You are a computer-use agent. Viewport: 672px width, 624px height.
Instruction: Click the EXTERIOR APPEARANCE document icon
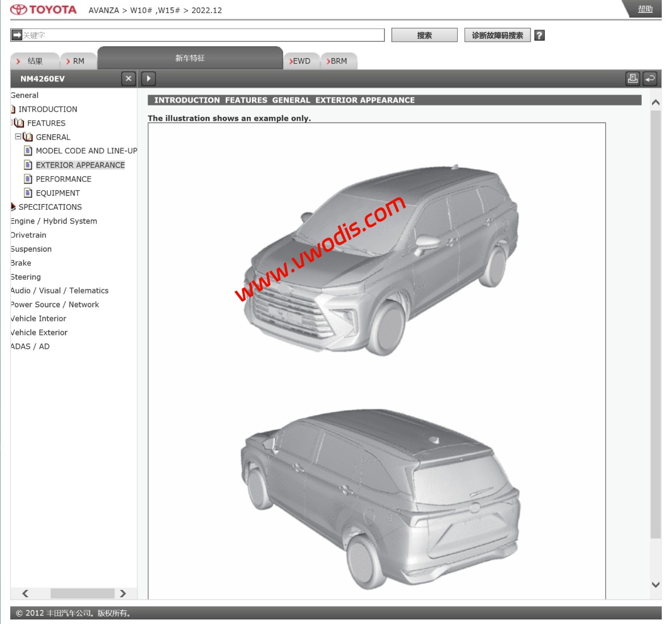27,165
